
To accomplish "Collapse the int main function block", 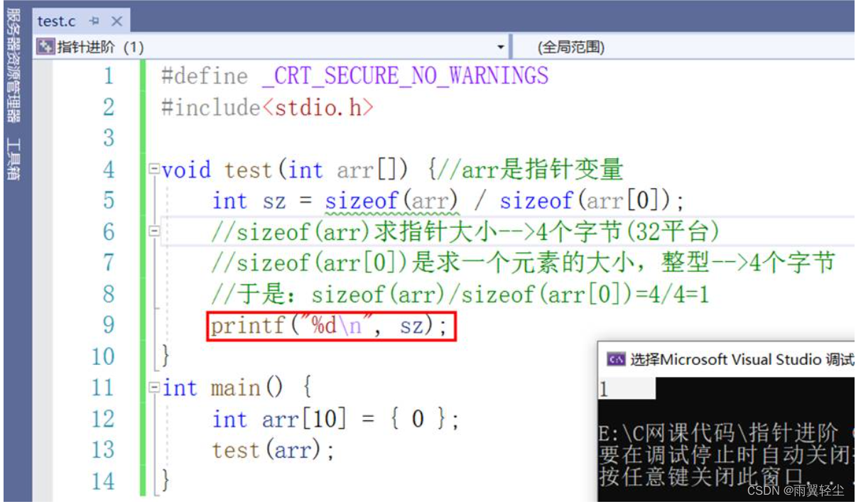I will pos(154,388).
